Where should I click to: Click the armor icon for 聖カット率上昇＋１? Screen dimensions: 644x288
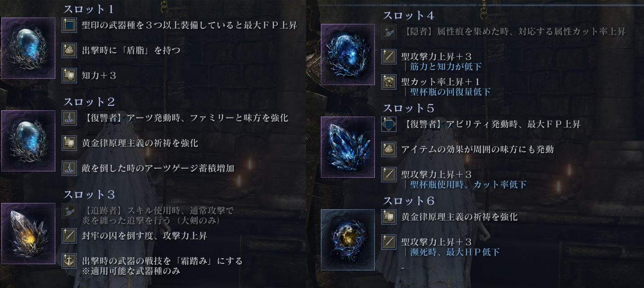389,81
